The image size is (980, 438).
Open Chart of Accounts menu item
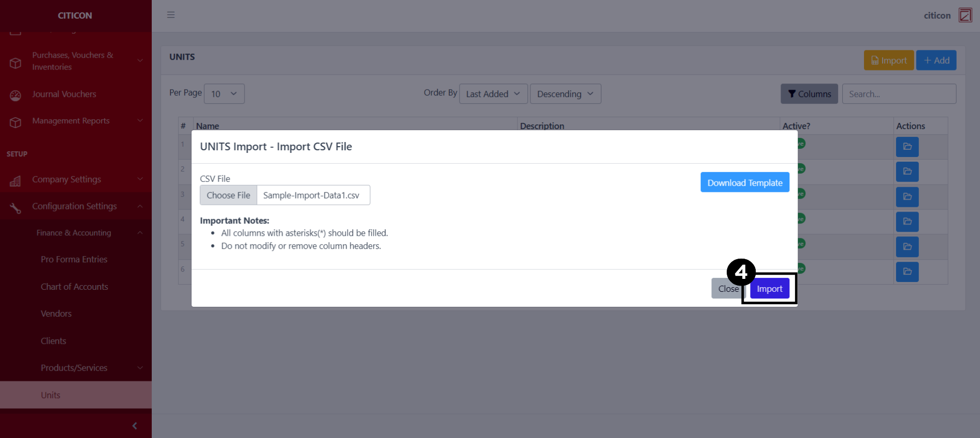point(74,287)
